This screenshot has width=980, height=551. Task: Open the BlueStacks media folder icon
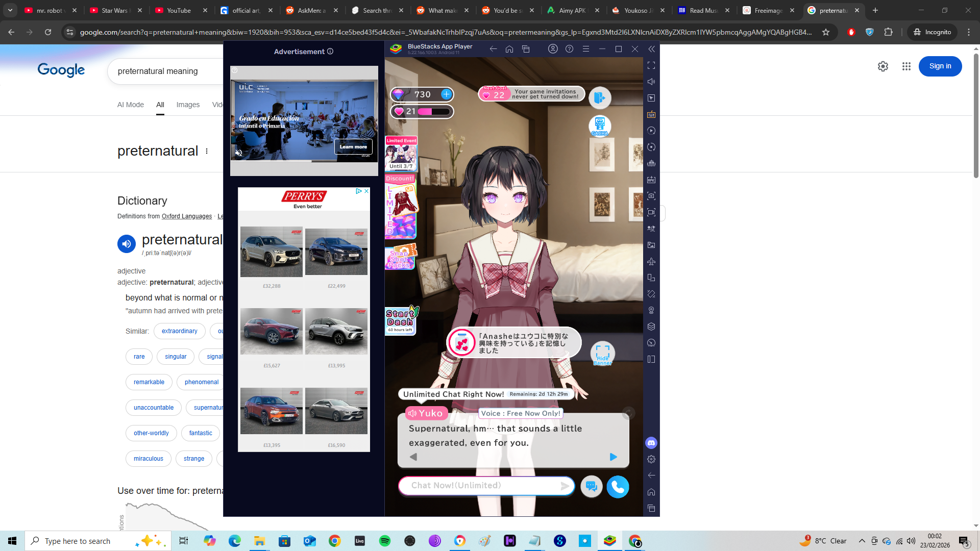[x=651, y=245]
